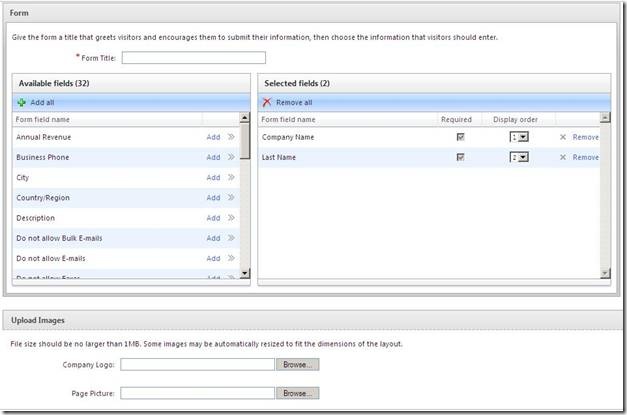Click Remove link for Company Name
The height and width of the screenshot is (415, 627).
(585, 137)
